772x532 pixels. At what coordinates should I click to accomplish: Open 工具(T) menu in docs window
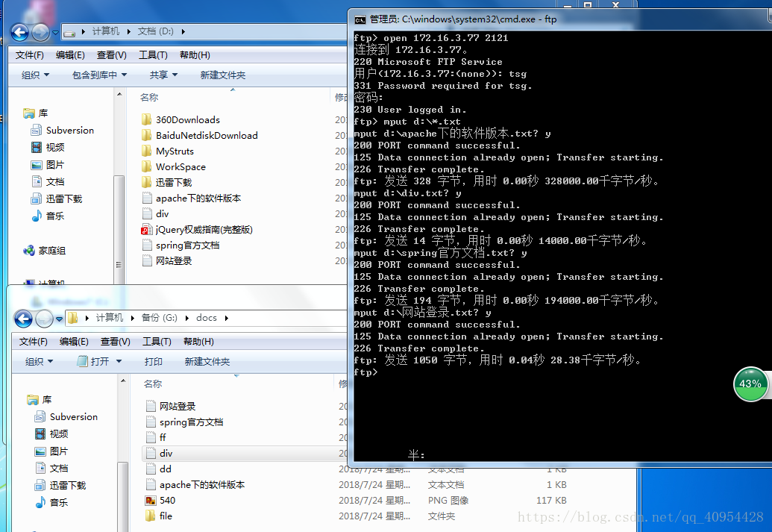click(157, 342)
